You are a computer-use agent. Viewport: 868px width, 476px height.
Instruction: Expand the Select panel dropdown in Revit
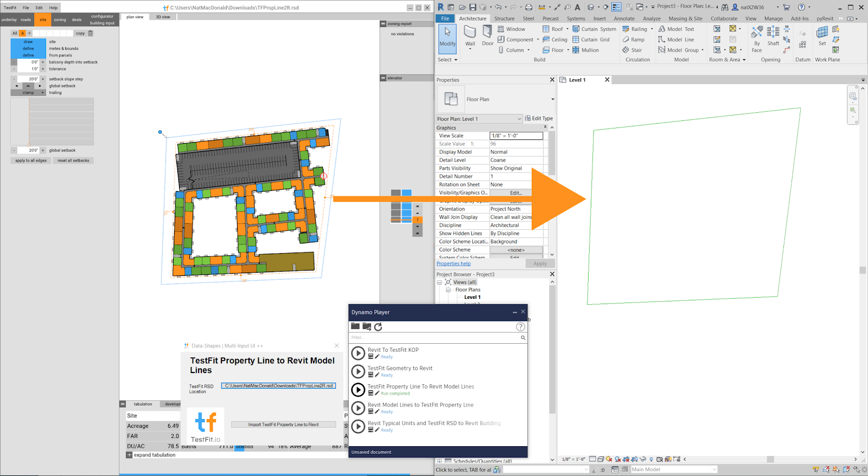pyautogui.click(x=448, y=60)
